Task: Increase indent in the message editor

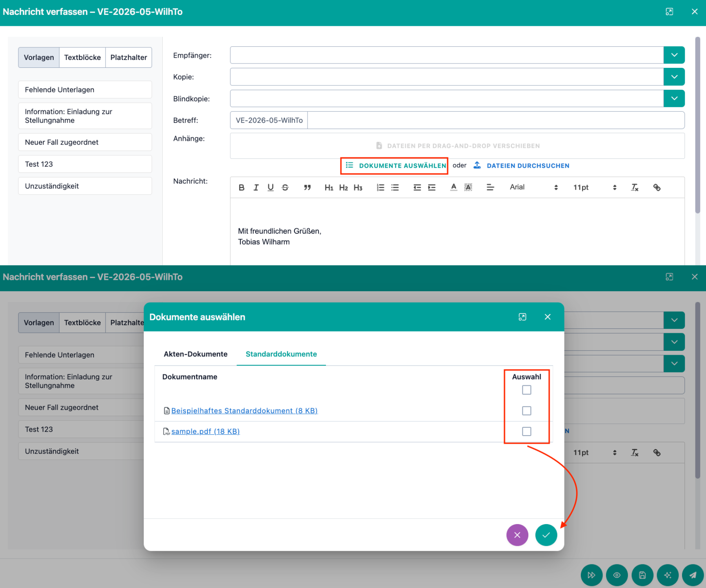Action: point(432,187)
